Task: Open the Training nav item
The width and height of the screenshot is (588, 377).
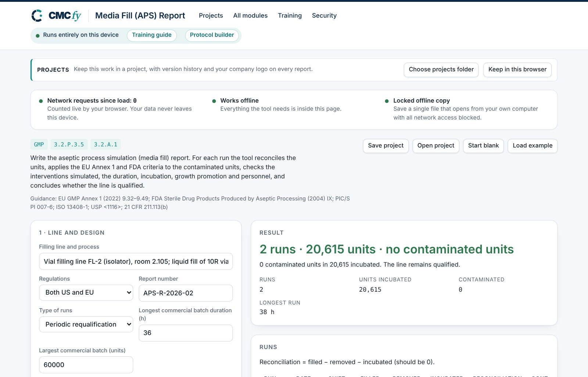Action: point(290,15)
